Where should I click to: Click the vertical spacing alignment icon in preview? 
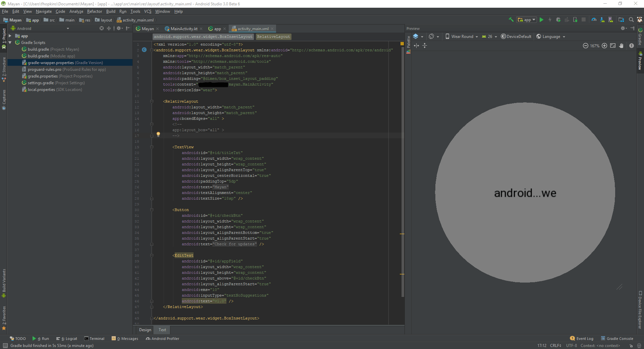tap(425, 46)
